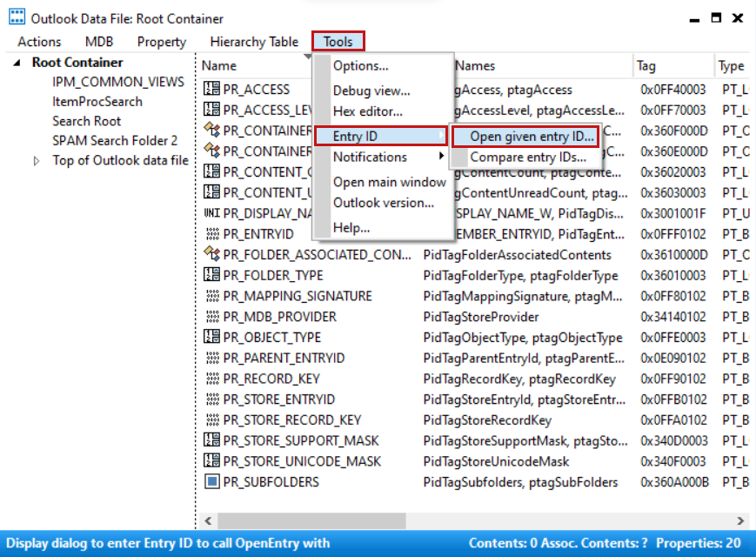The image size is (756, 557).
Task: Select SPAM Search Folder 2
Action: (115, 141)
